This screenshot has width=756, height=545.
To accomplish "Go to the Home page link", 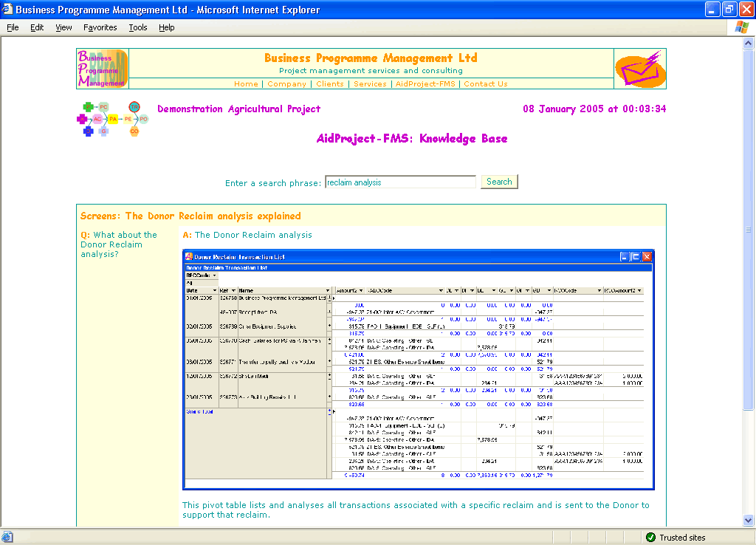I will (x=246, y=84).
